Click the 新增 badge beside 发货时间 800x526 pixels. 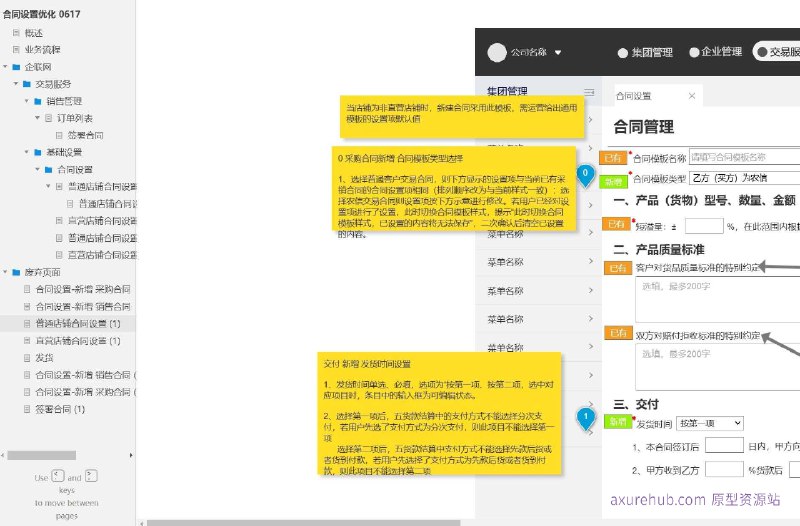[617, 422]
